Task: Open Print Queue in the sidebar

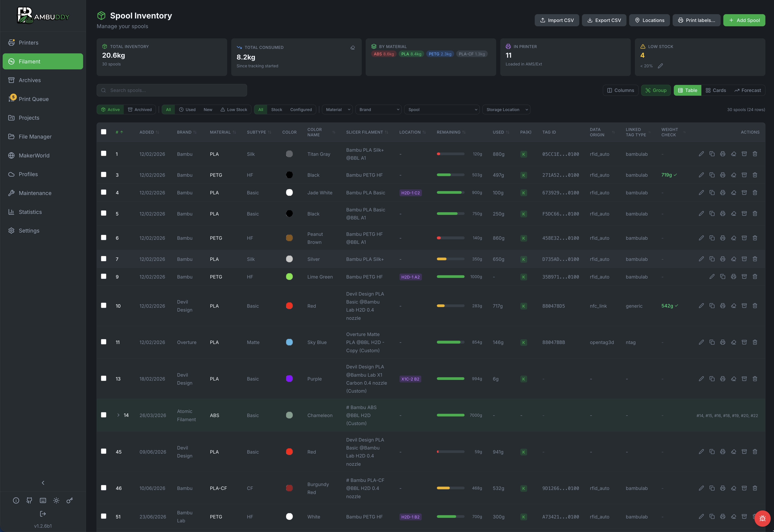Action: (43, 99)
